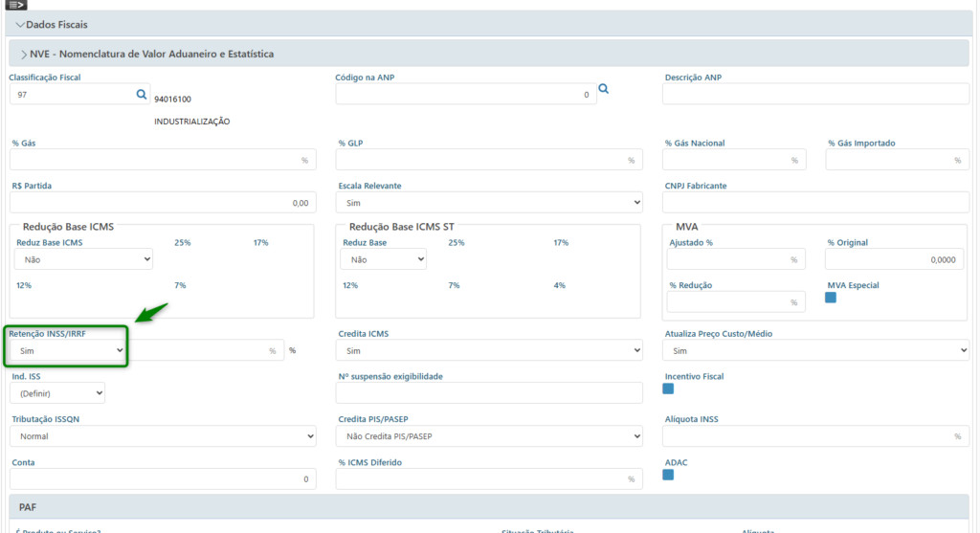The image size is (980, 533).
Task: Click the Descrição ANP text field
Action: pos(815,94)
